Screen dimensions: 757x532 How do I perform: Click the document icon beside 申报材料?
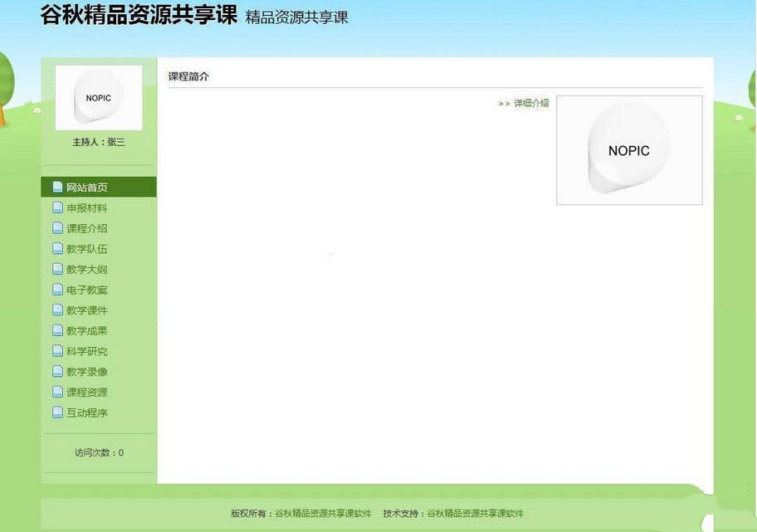click(58, 207)
